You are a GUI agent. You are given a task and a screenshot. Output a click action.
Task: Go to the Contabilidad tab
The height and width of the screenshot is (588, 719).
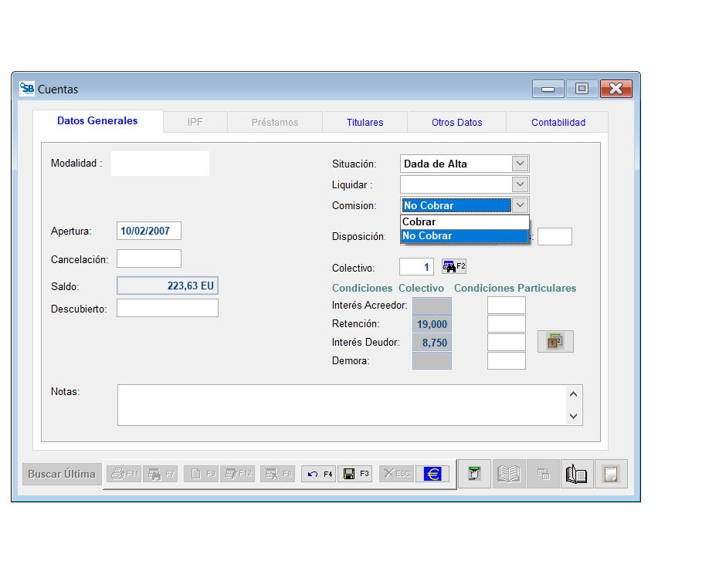[x=558, y=122]
